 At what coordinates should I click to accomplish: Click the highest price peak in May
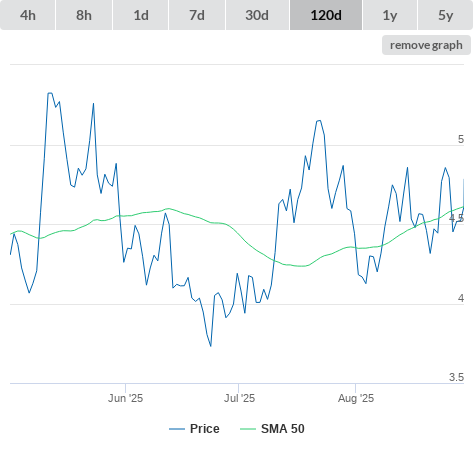[x=50, y=93]
